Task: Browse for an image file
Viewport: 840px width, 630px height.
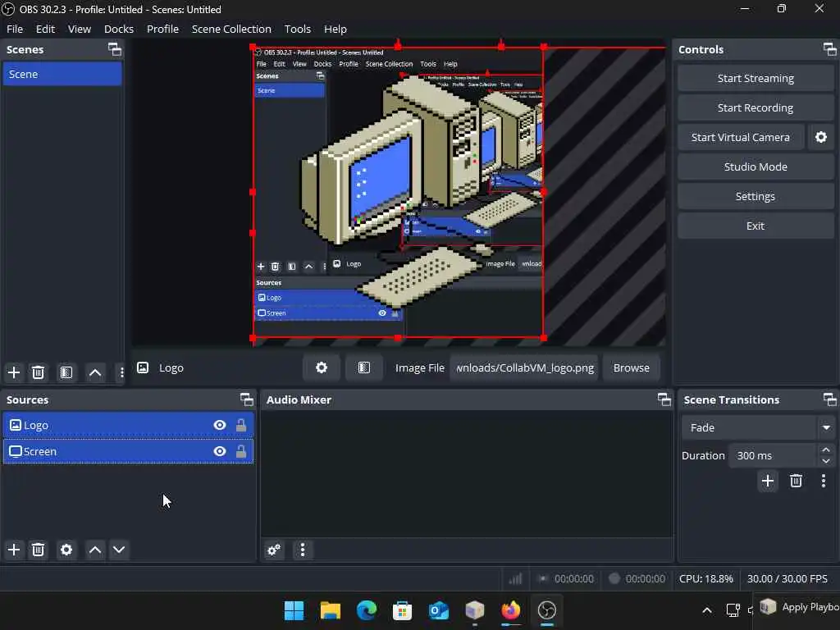Action: [631, 367]
